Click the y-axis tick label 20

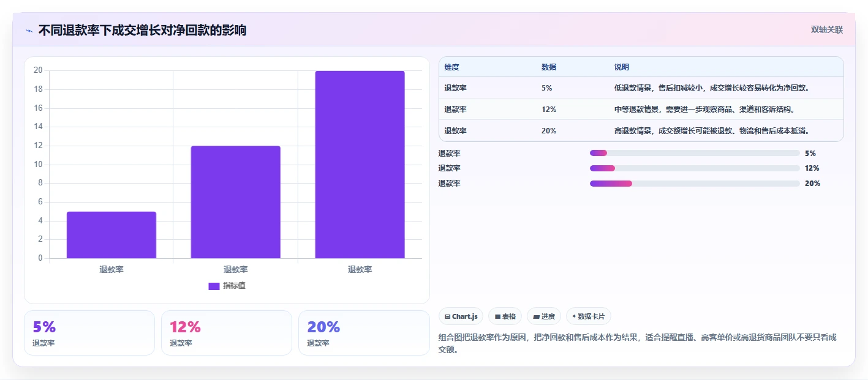[x=38, y=70]
